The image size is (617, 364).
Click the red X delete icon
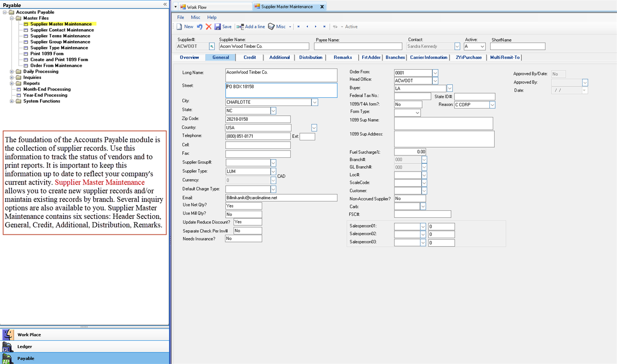[x=209, y=27]
